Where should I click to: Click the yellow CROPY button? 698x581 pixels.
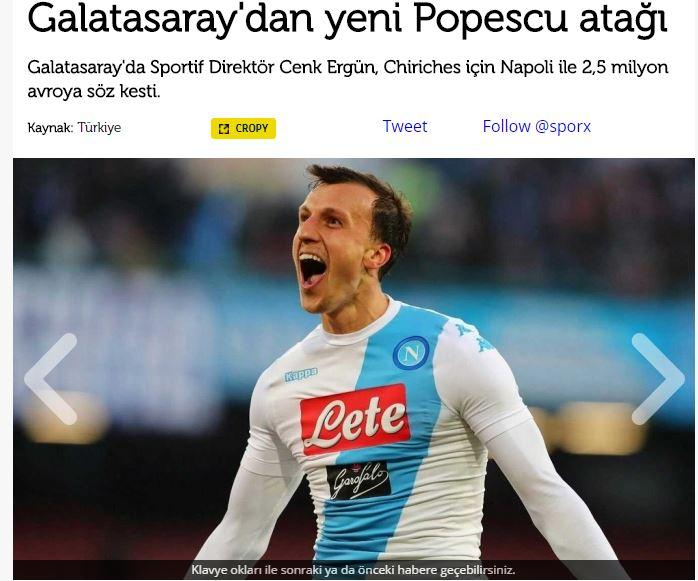point(243,128)
